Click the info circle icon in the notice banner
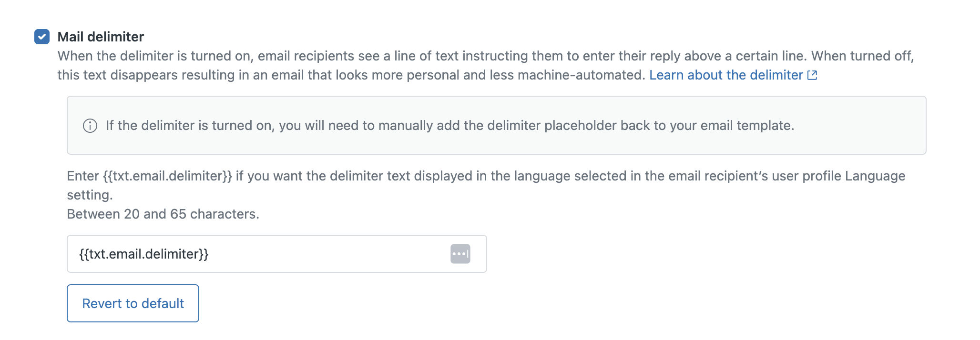 tap(90, 126)
